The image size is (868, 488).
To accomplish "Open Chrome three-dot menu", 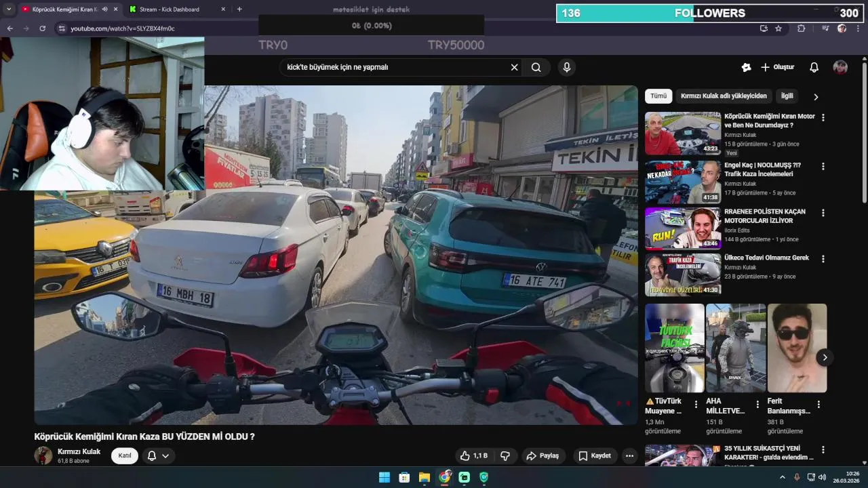I will coord(858,28).
